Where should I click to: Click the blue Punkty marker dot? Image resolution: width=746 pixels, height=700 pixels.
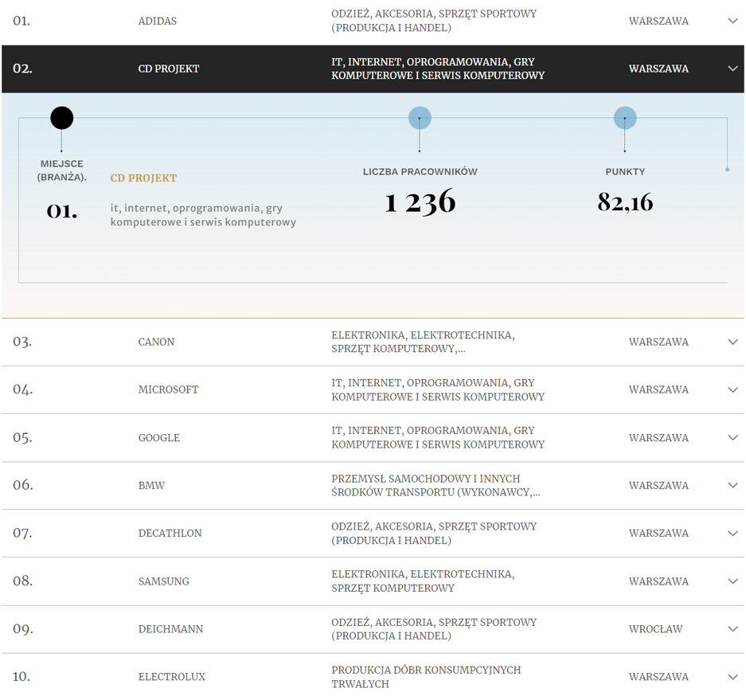(625, 118)
